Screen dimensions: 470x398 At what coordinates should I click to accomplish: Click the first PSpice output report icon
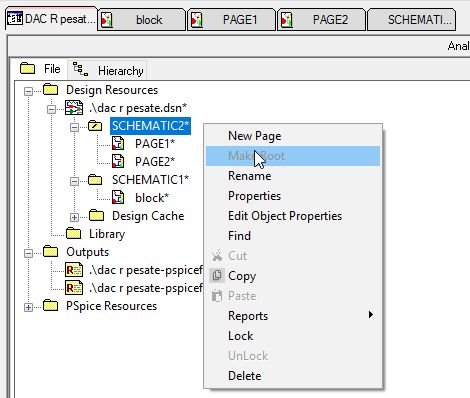pos(74,270)
